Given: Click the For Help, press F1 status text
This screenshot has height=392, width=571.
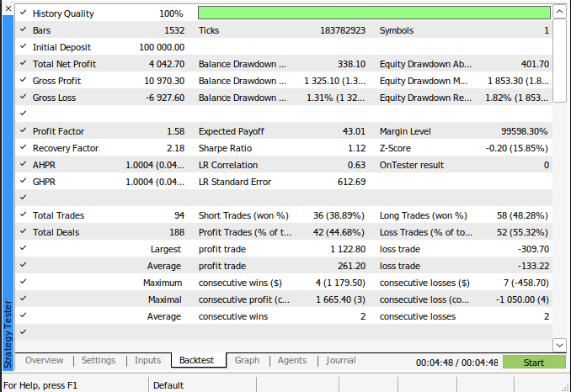Looking at the screenshot, I should click(x=40, y=385).
